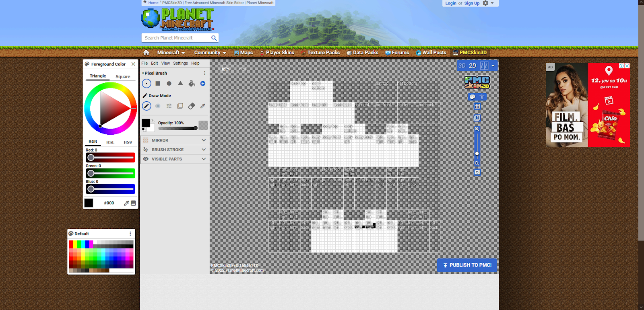Viewport: 644px width, 310px height.
Task: Select the HSL color mode tab
Action: [110, 142]
